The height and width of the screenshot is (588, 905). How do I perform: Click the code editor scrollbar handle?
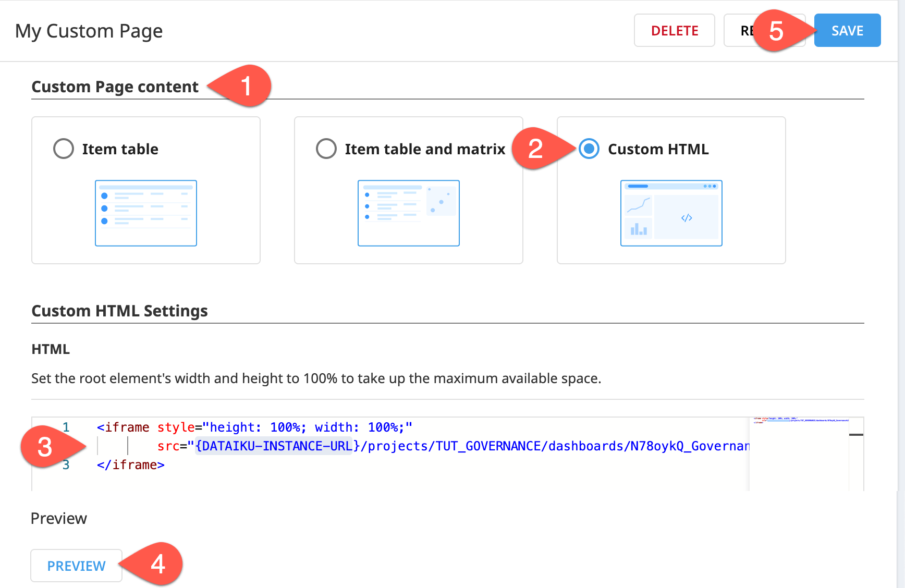[856, 435]
